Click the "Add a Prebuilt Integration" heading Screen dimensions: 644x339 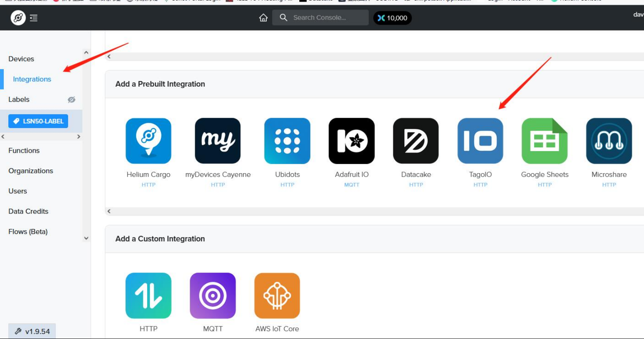click(x=160, y=84)
